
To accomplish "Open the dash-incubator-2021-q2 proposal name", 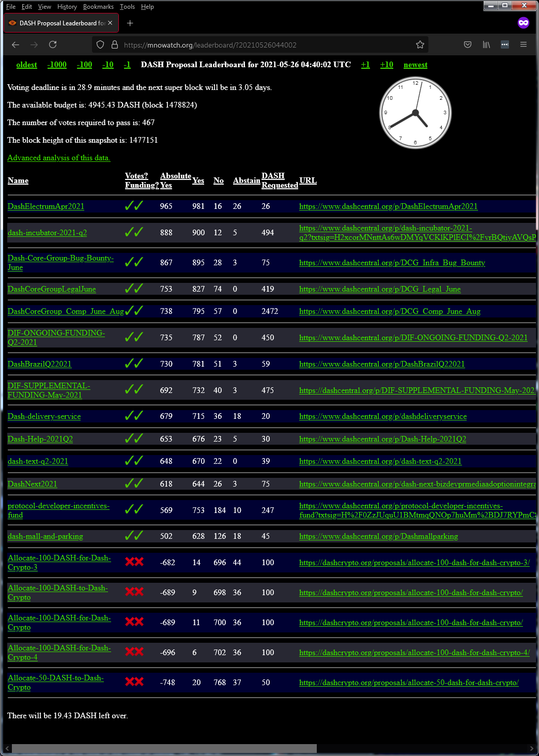I will (48, 233).
